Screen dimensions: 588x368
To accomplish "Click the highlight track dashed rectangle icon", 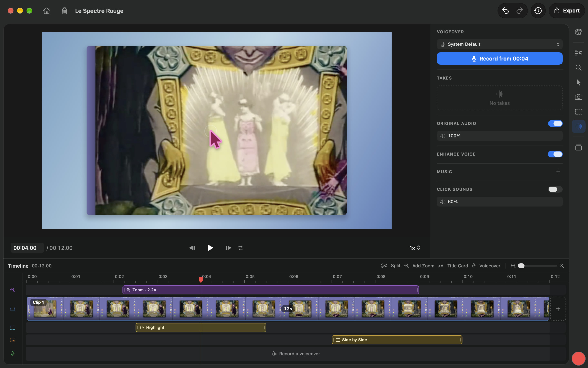I will pos(13,328).
